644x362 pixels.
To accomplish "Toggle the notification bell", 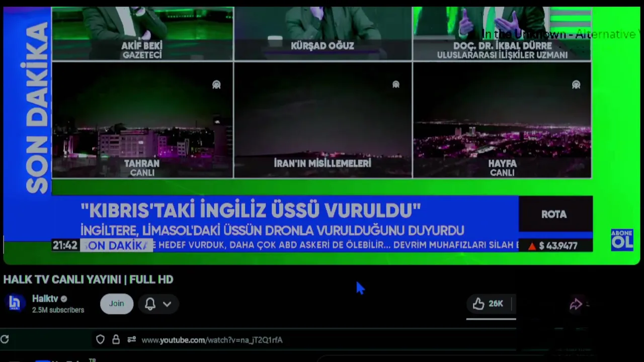I will click(150, 304).
